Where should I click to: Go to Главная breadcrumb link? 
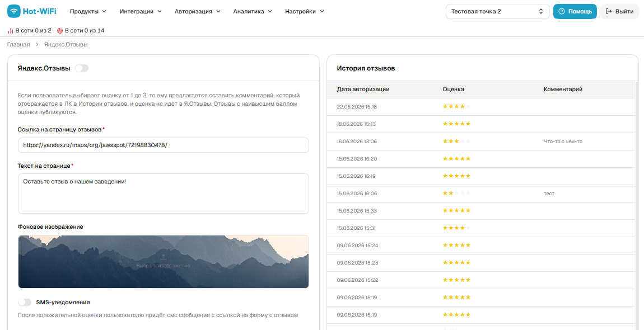[x=18, y=44]
